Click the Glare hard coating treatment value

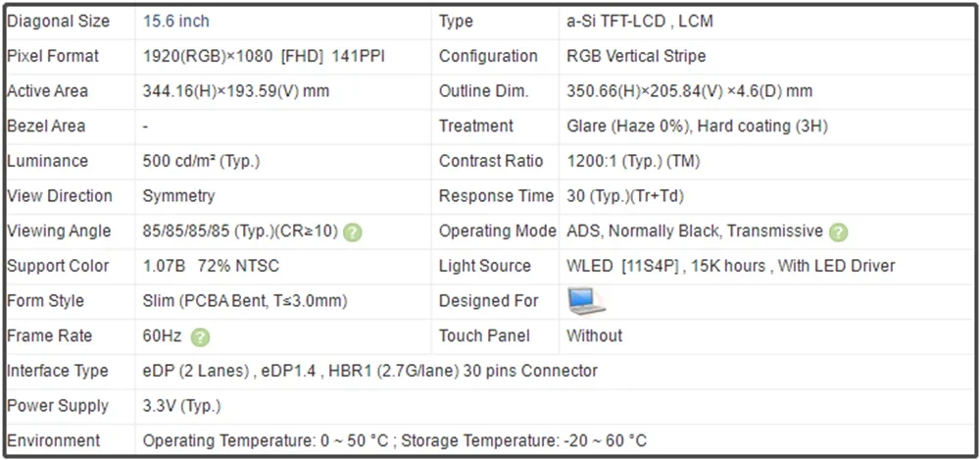697,127
